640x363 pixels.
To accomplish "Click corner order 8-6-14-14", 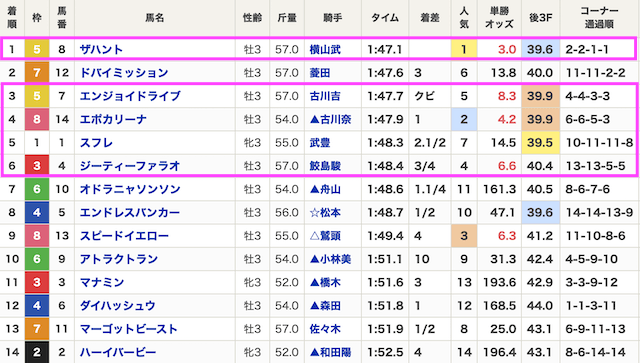I will click(596, 352).
